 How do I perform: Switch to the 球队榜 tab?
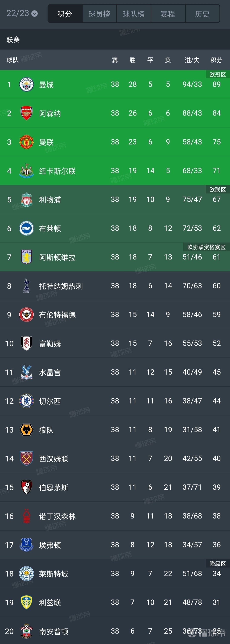pyautogui.click(x=134, y=14)
